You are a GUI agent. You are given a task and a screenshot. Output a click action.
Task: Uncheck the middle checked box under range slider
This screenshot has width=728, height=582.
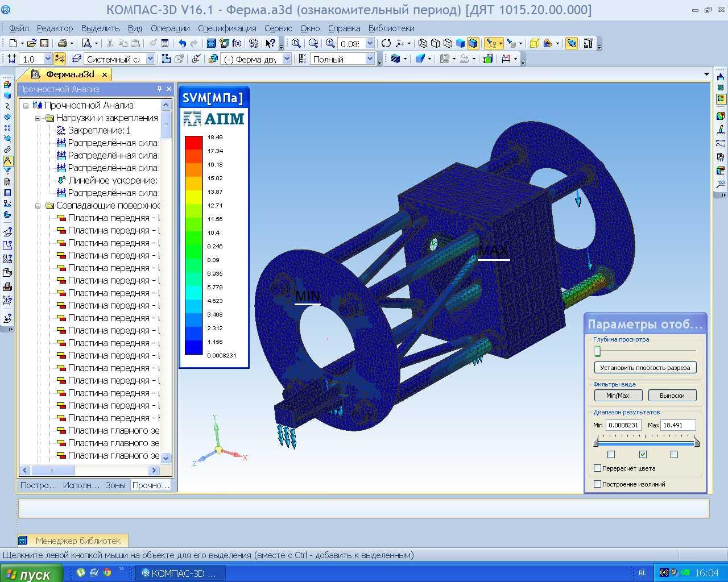point(643,454)
